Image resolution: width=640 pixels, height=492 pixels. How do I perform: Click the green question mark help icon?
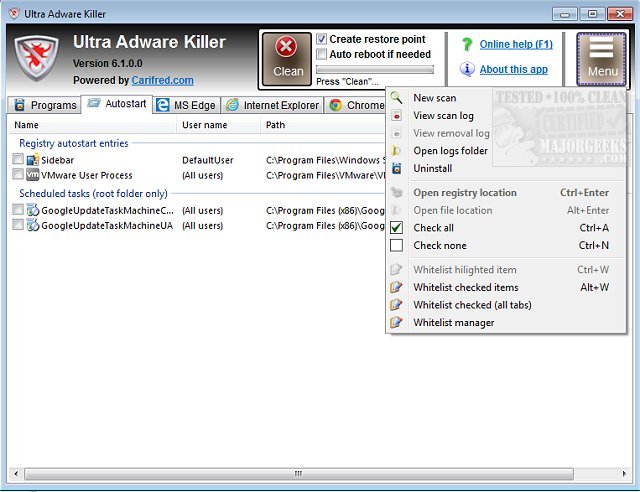(467, 44)
